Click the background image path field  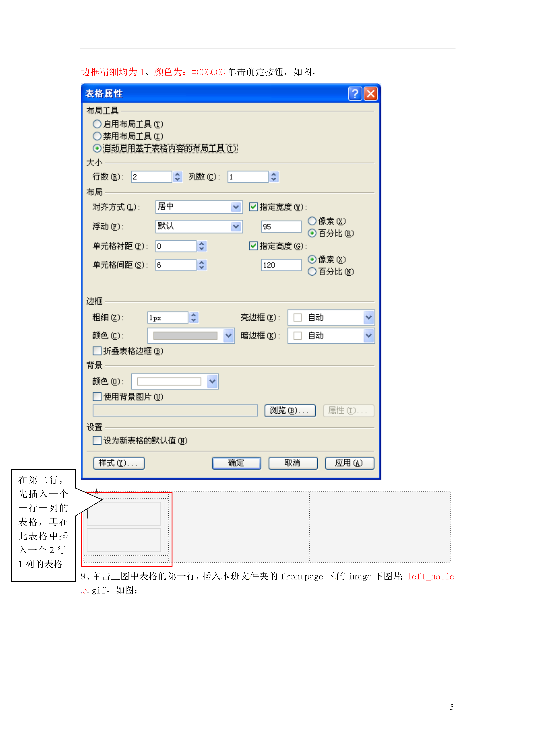tap(175, 411)
